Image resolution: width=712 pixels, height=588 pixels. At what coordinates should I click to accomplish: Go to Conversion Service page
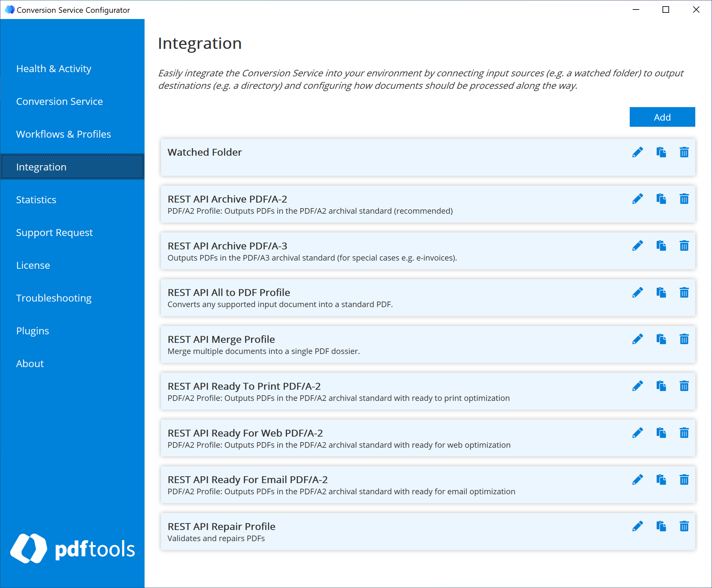(72, 102)
